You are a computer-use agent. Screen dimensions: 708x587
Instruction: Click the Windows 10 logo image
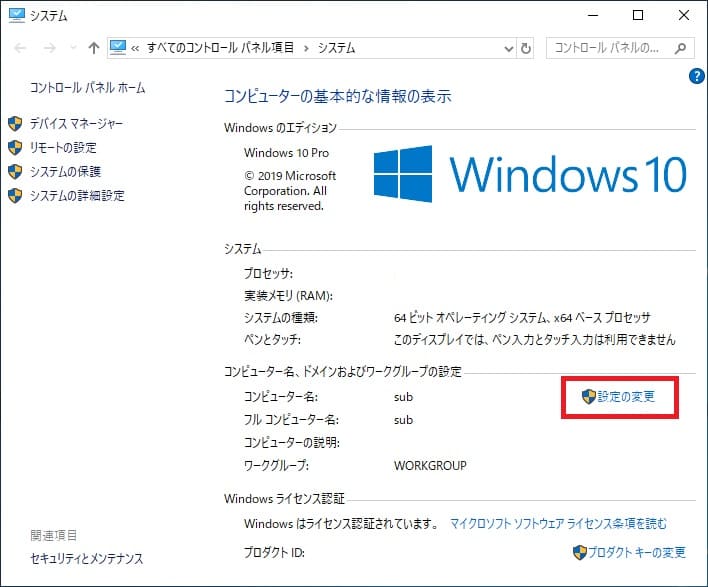(531, 174)
